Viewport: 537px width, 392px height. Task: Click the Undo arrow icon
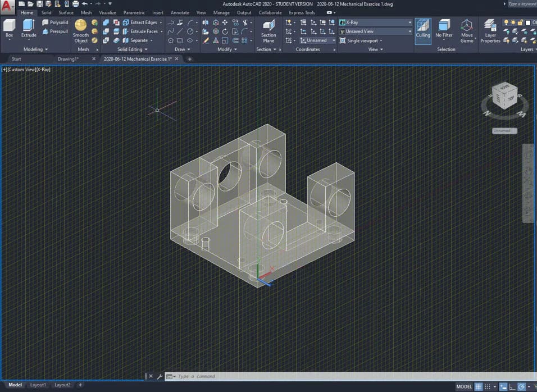tap(85, 4)
